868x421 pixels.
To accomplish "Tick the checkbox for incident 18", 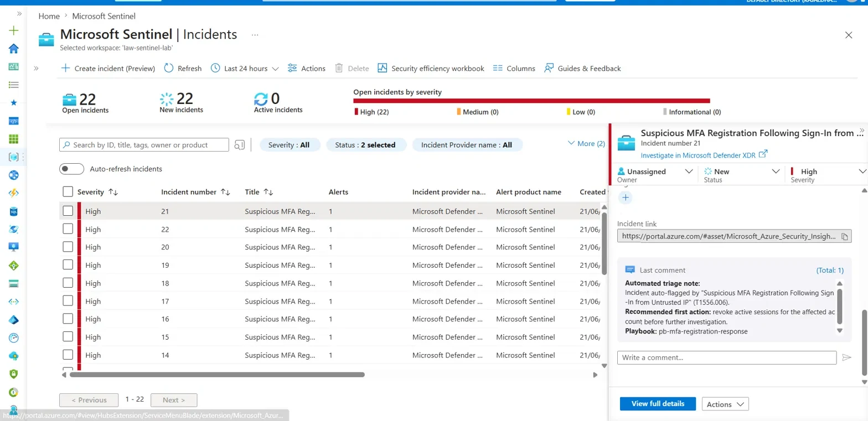I will tap(68, 283).
